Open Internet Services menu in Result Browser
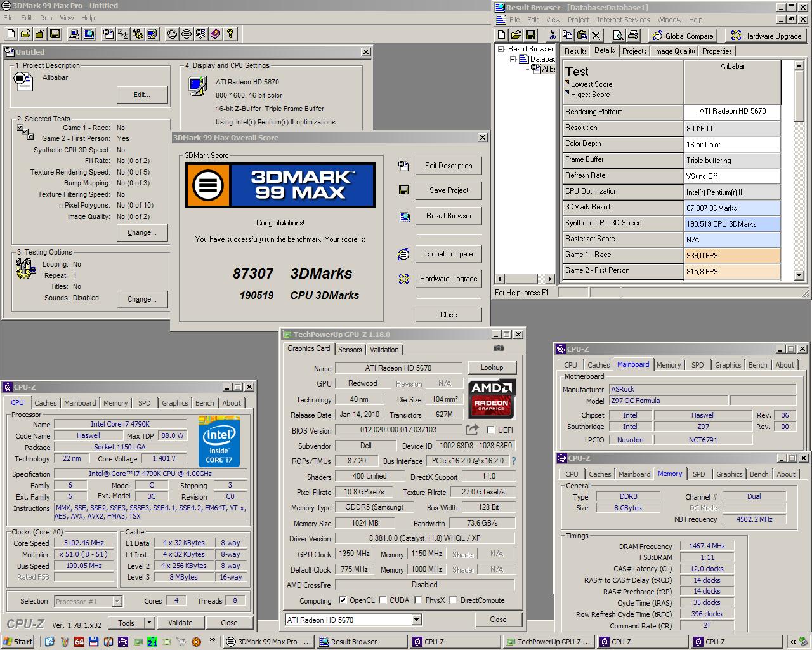This screenshot has height=650, width=812. tap(623, 20)
